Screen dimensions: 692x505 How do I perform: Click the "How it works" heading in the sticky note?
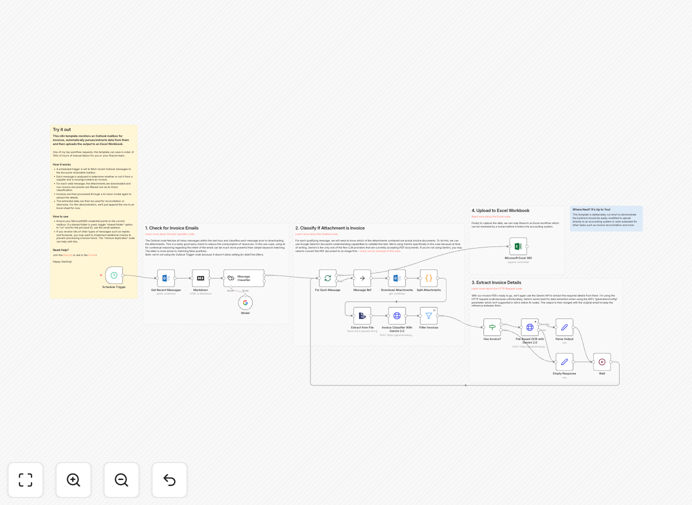point(62,165)
